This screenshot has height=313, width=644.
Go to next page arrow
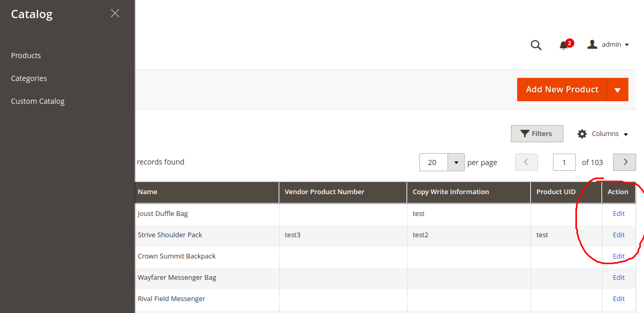pyautogui.click(x=625, y=162)
